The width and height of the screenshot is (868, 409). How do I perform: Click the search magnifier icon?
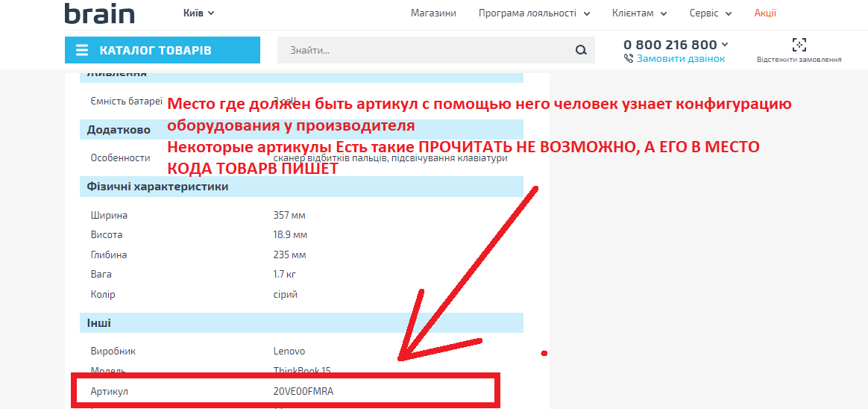pyautogui.click(x=581, y=51)
